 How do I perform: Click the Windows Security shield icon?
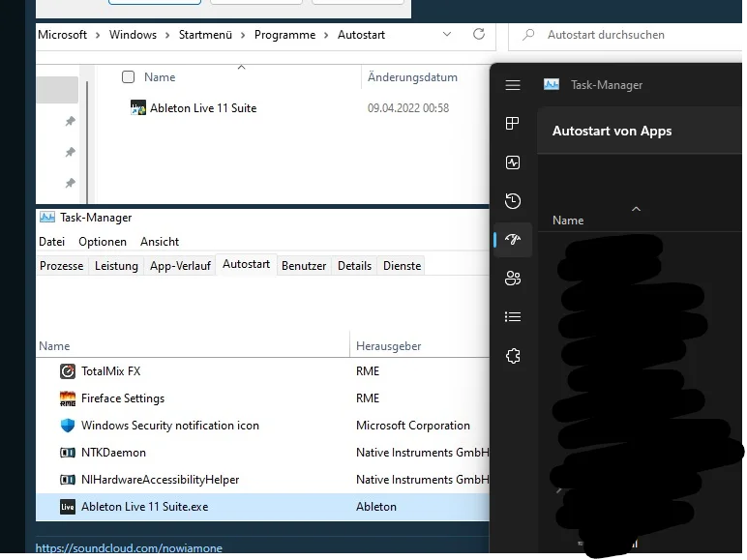[x=68, y=426]
